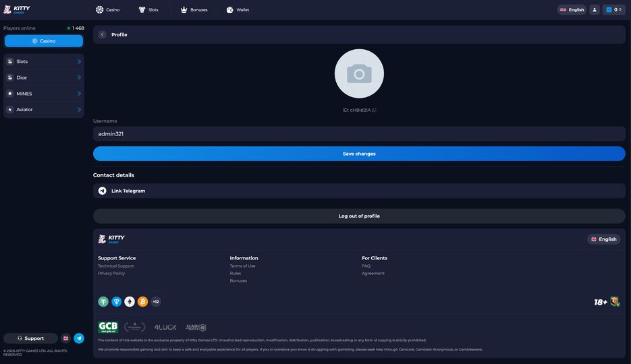Click the Save changes button
This screenshot has height=364, width=631.
coord(359,154)
